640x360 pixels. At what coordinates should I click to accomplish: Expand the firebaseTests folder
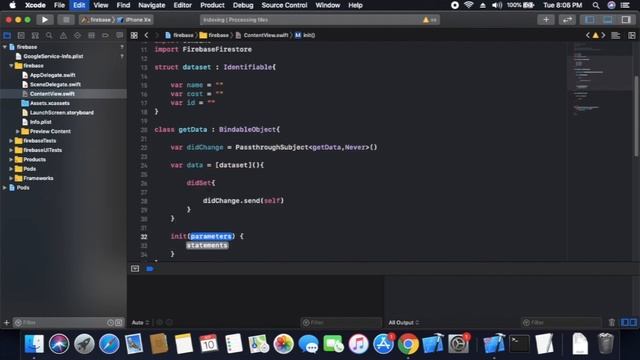point(11,141)
